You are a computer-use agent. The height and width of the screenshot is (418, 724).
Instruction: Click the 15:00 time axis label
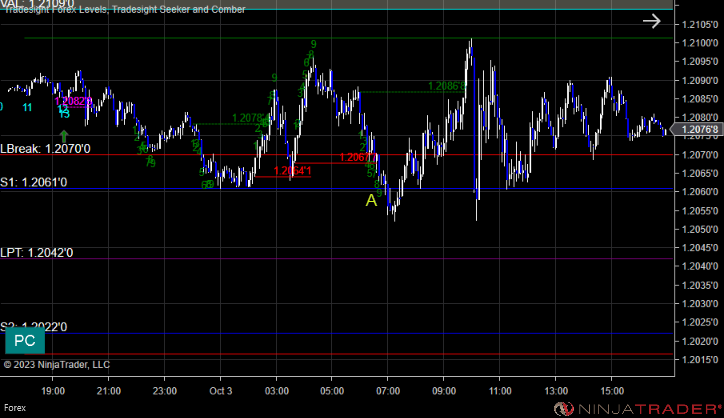point(612,391)
